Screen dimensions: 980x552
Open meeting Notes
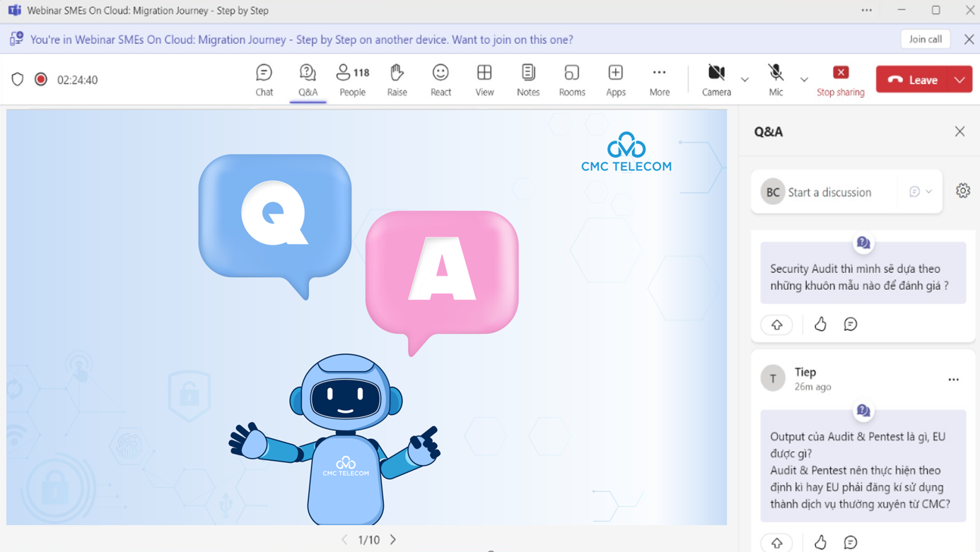tap(528, 79)
